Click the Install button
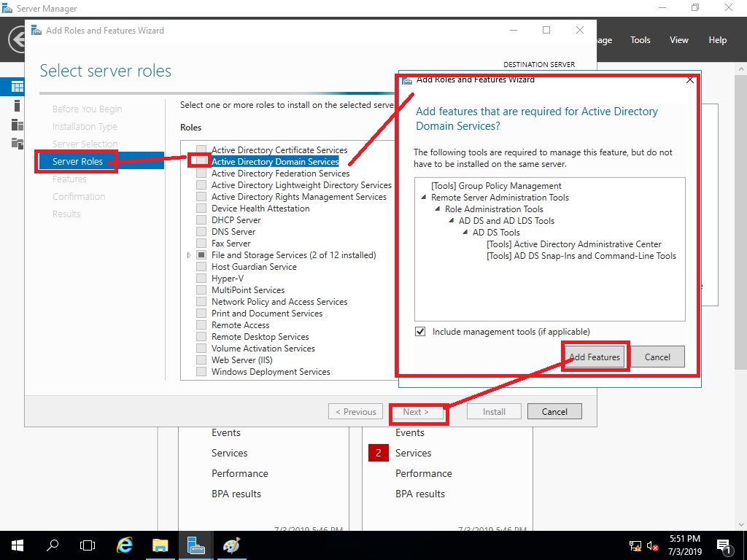This screenshot has height=560, width=747. pos(494,412)
